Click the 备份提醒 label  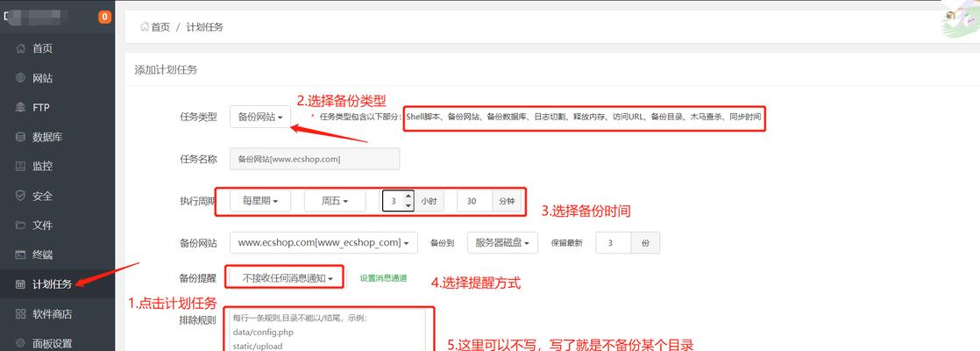pos(198,278)
